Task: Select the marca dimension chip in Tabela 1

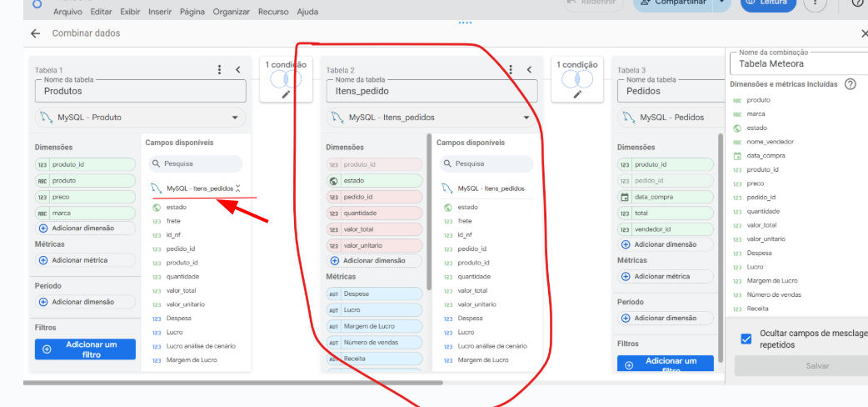Action: tap(85, 213)
